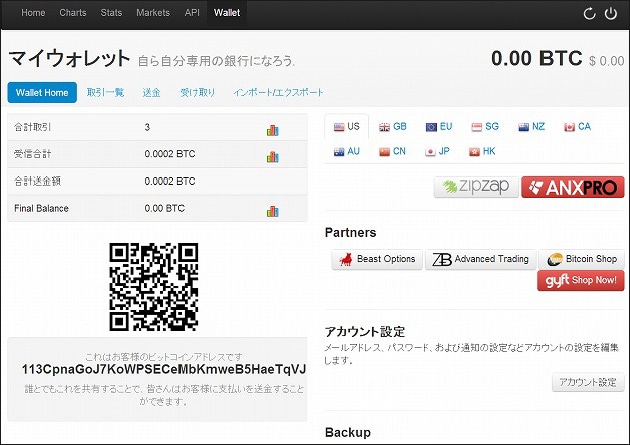
Task: Click the Partners heading
Action: coord(350,233)
